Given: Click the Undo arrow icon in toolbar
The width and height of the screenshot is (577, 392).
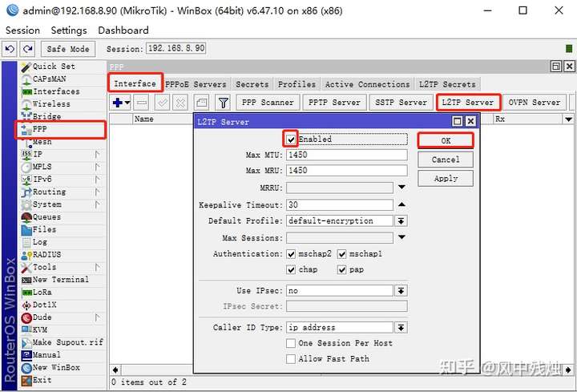Looking at the screenshot, I should pos(10,49).
